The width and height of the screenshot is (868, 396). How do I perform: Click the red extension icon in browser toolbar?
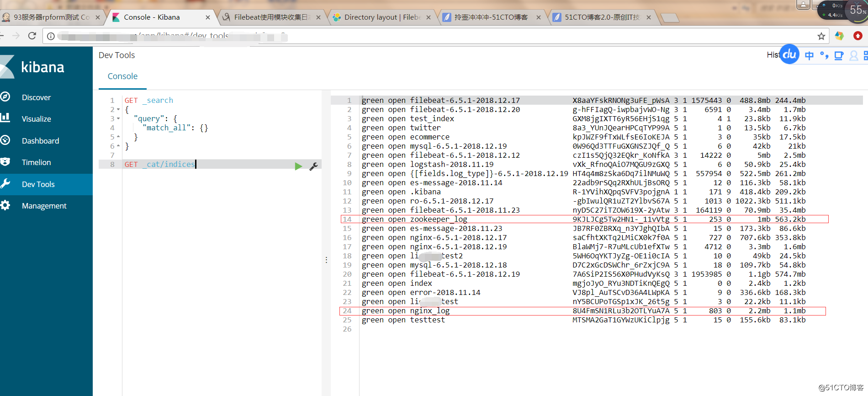click(x=858, y=36)
